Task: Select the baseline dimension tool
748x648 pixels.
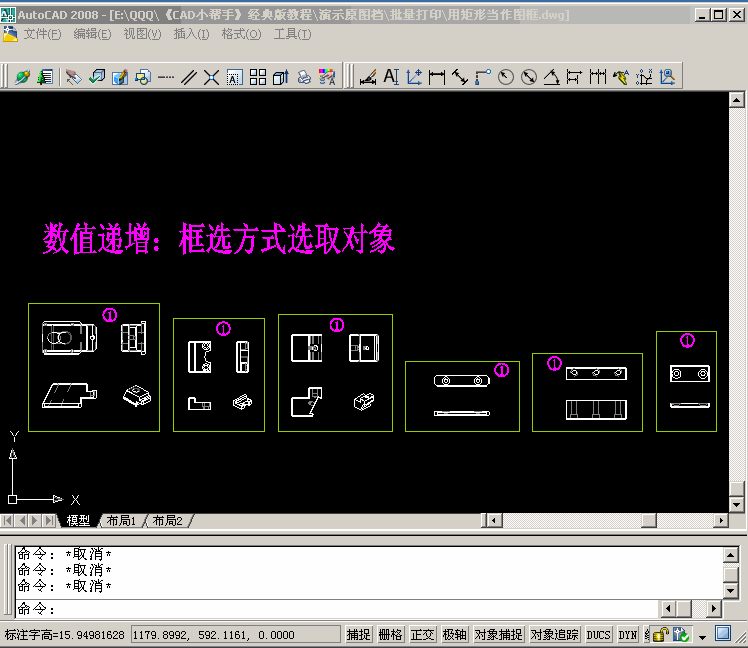Action: click(574, 77)
